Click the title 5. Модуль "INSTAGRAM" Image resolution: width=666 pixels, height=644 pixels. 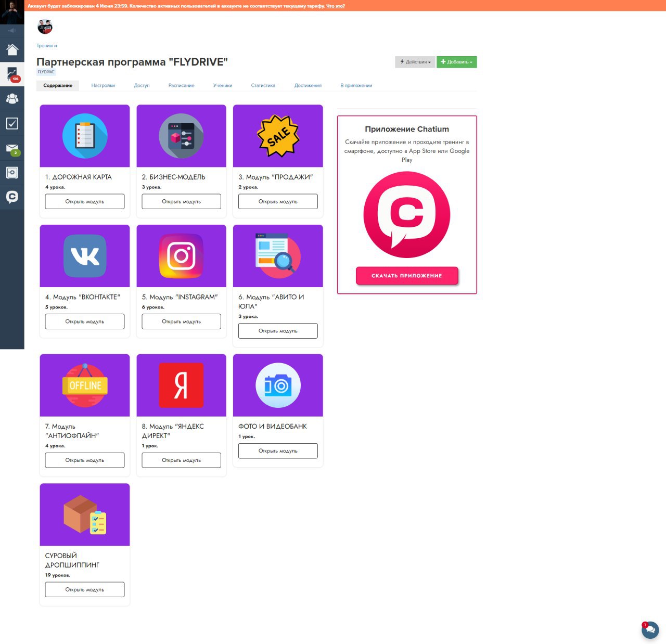pyautogui.click(x=180, y=297)
